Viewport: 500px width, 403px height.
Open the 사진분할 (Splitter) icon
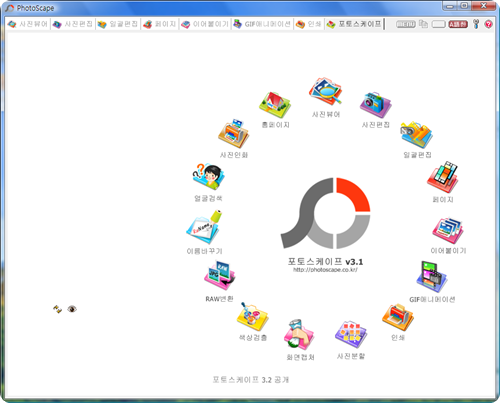click(x=351, y=335)
